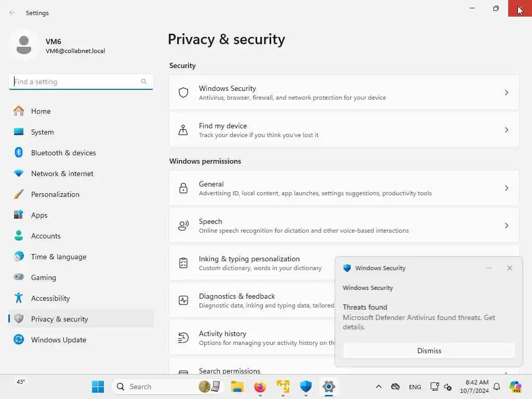Click the Windows Update sync icon
Image resolution: width=532 pixels, height=399 pixels.
click(x=19, y=339)
